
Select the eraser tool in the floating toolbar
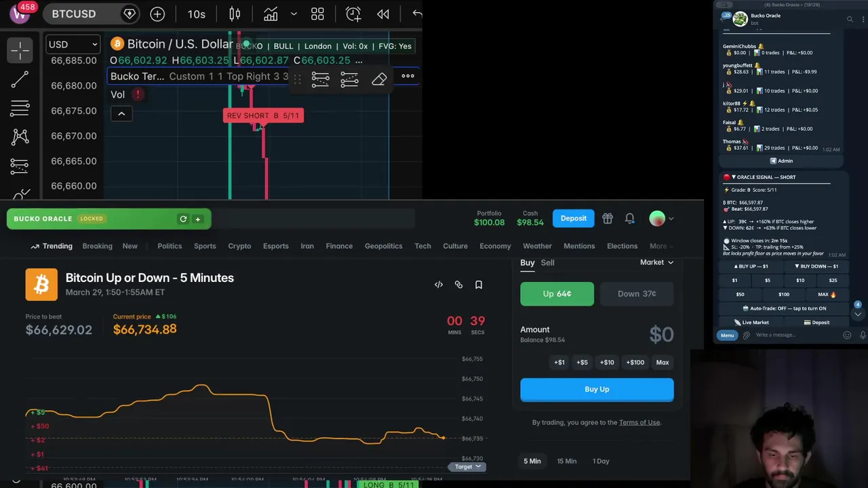tap(379, 79)
